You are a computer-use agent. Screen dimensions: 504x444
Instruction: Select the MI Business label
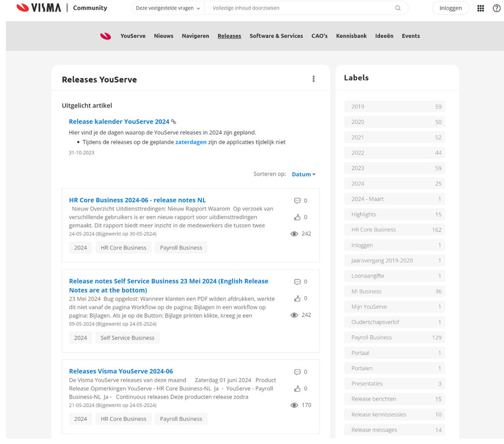[x=395, y=291]
